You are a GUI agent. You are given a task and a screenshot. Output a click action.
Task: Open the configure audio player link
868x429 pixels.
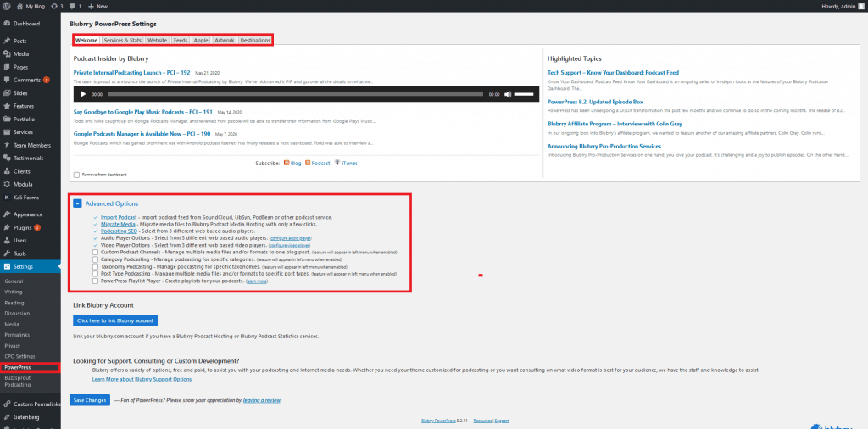click(291, 238)
